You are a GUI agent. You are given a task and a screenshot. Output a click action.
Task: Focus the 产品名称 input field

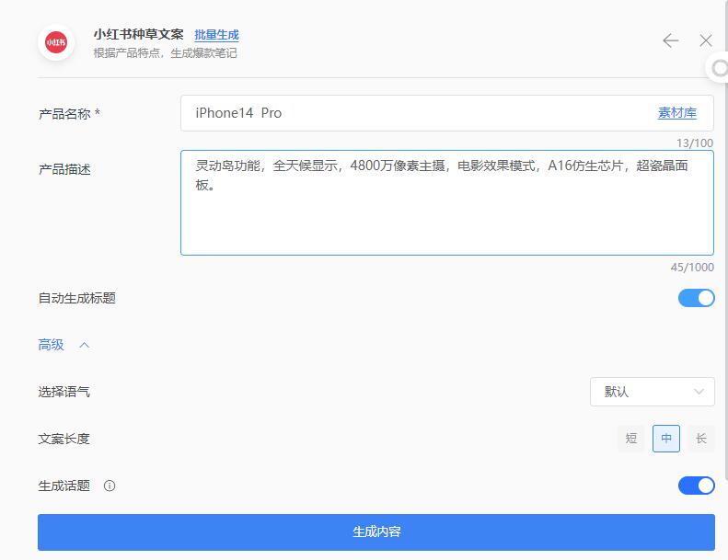[446, 113]
